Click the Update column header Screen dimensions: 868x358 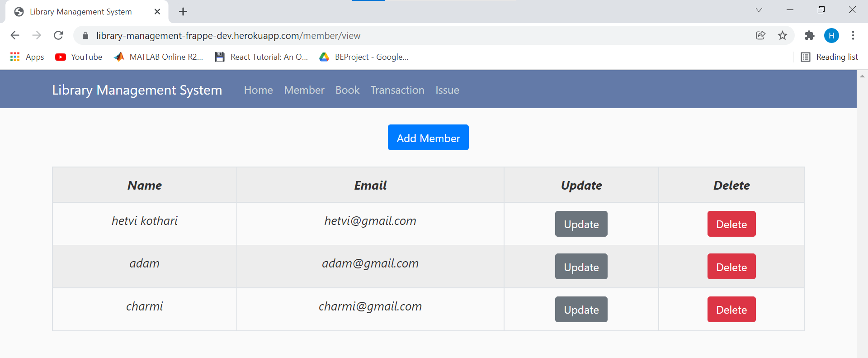coord(581,186)
